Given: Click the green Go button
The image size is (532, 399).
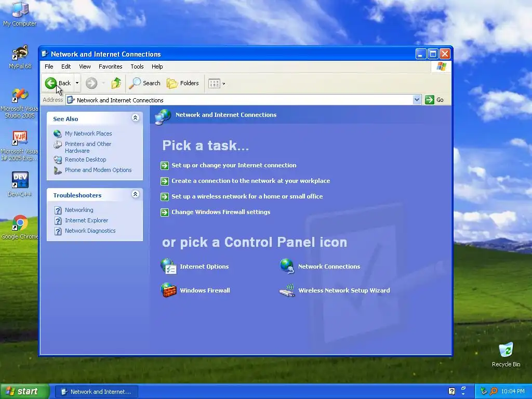Looking at the screenshot, I should pyautogui.click(x=434, y=100).
